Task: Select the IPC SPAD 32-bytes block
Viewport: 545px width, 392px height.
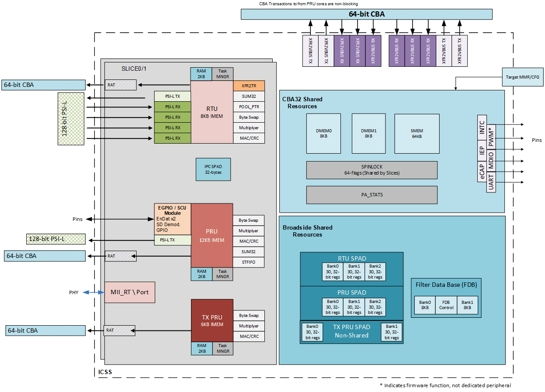Action: pyautogui.click(x=213, y=169)
